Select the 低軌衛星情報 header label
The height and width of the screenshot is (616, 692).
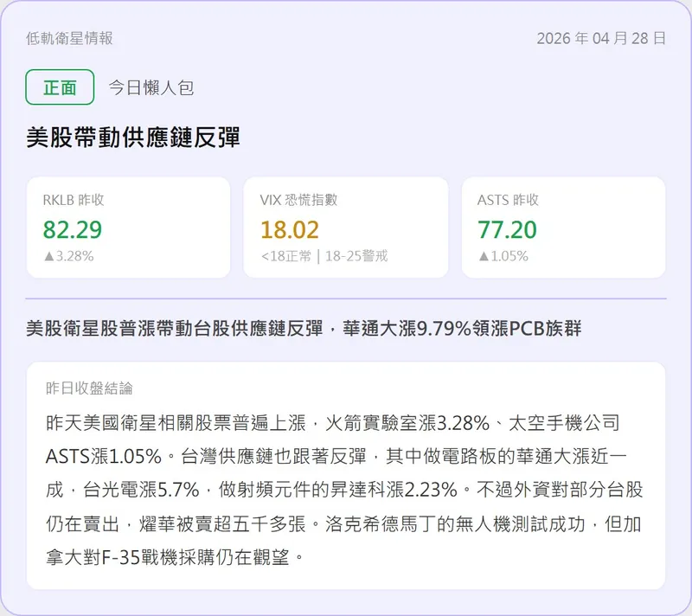[69, 38]
